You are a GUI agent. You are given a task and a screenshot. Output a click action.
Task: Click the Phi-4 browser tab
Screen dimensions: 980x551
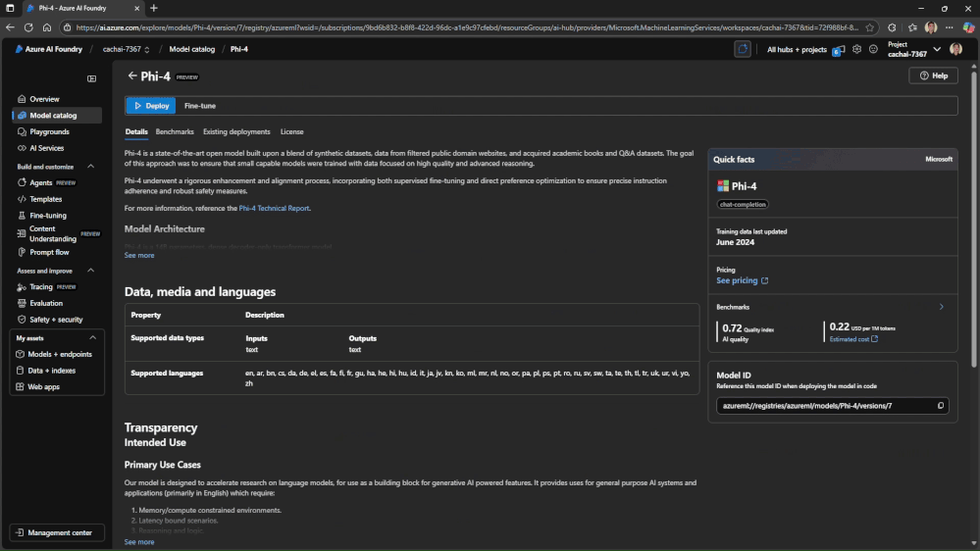[x=82, y=9]
